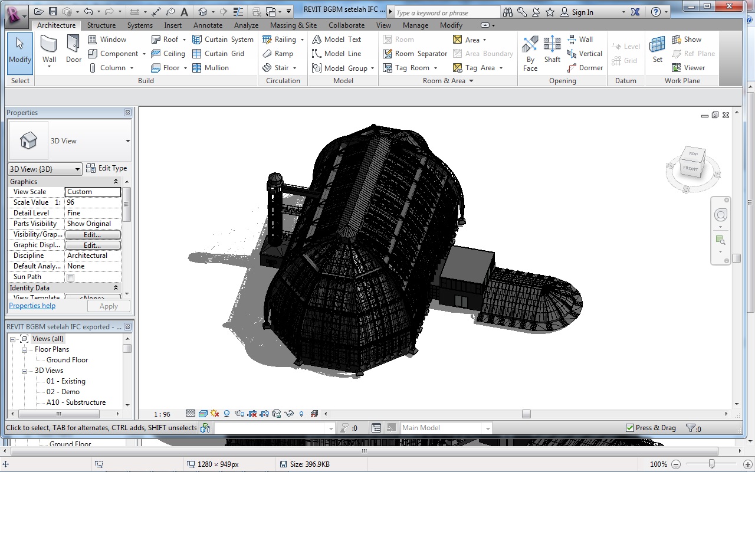Screen dimensions: 755x560
Task: Open the 3D View type dropdown
Action: pyautogui.click(x=127, y=141)
